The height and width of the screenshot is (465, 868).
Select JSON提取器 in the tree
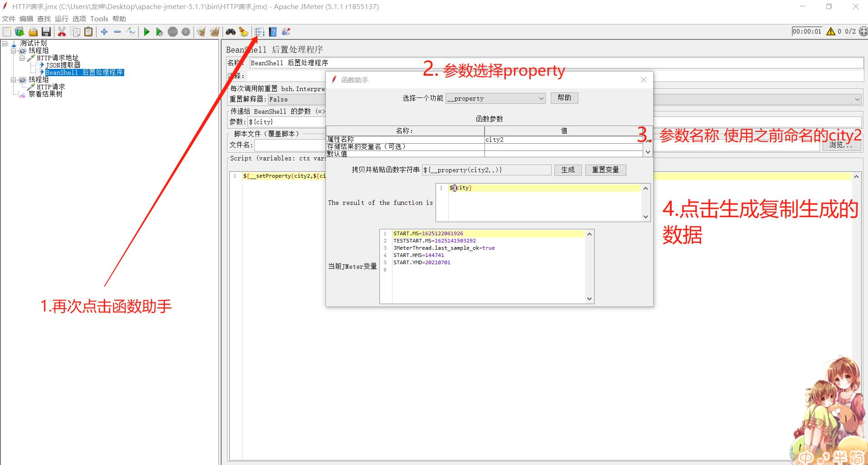click(x=63, y=65)
